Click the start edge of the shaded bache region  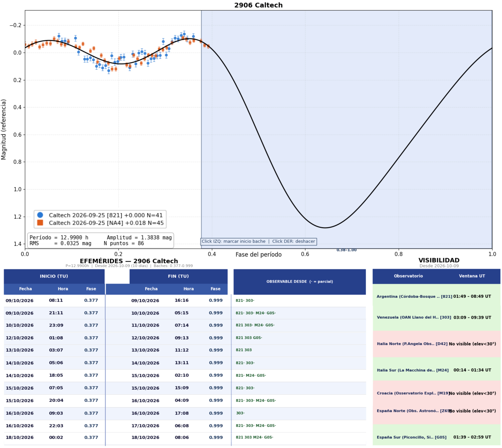pyautogui.click(x=201, y=129)
